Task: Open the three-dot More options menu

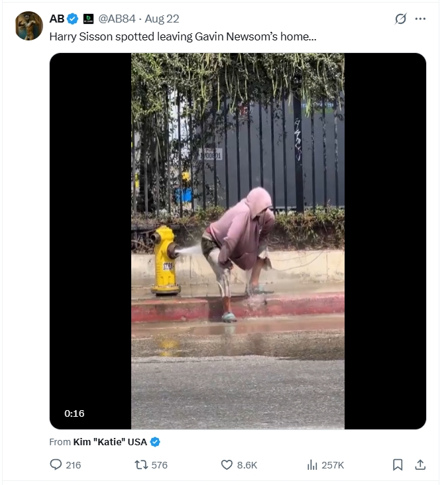Action: click(x=420, y=19)
